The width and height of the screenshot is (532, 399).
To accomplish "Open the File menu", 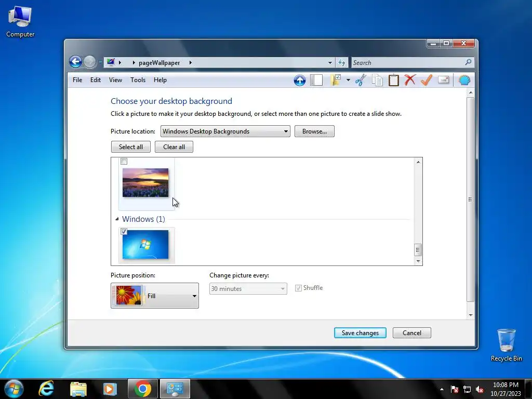I will [x=77, y=79].
